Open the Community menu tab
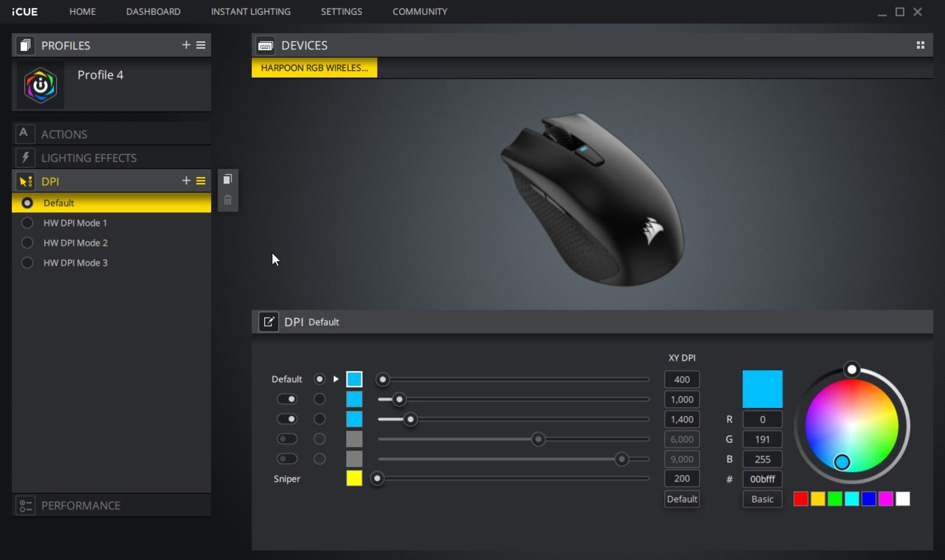The image size is (945, 560). click(x=420, y=11)
